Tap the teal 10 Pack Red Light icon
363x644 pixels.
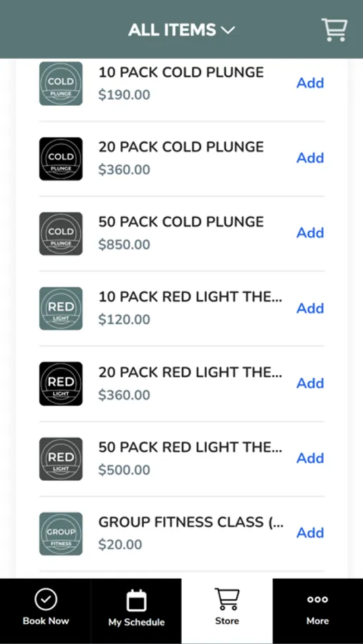(61, 308)
